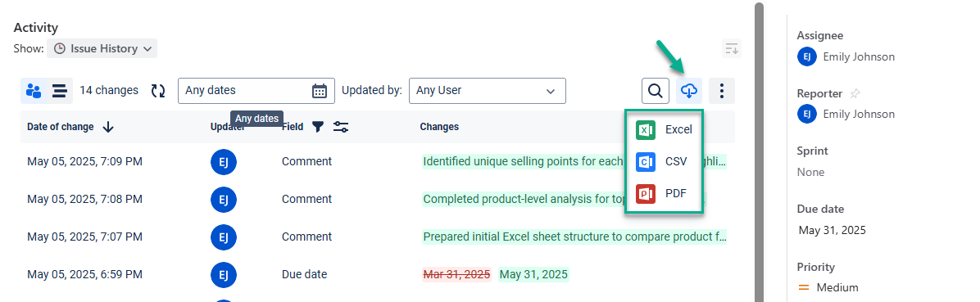The image size is (980, 302).
Task: Choose CSV from export menu
Action: click(664, 161)
